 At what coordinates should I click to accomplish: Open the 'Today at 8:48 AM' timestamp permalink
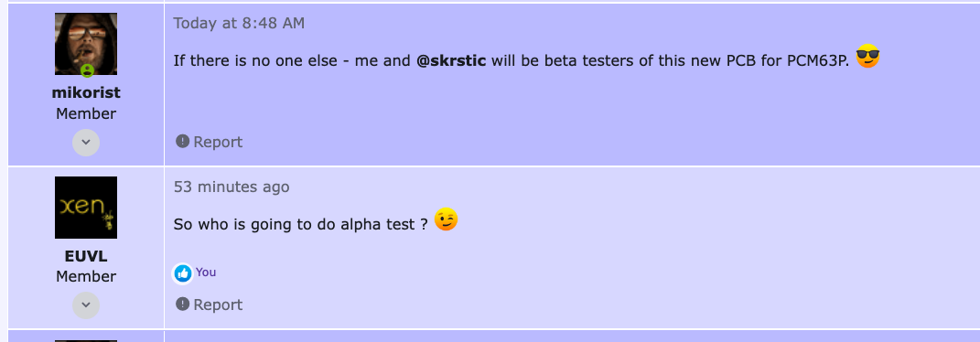point(239,23)
